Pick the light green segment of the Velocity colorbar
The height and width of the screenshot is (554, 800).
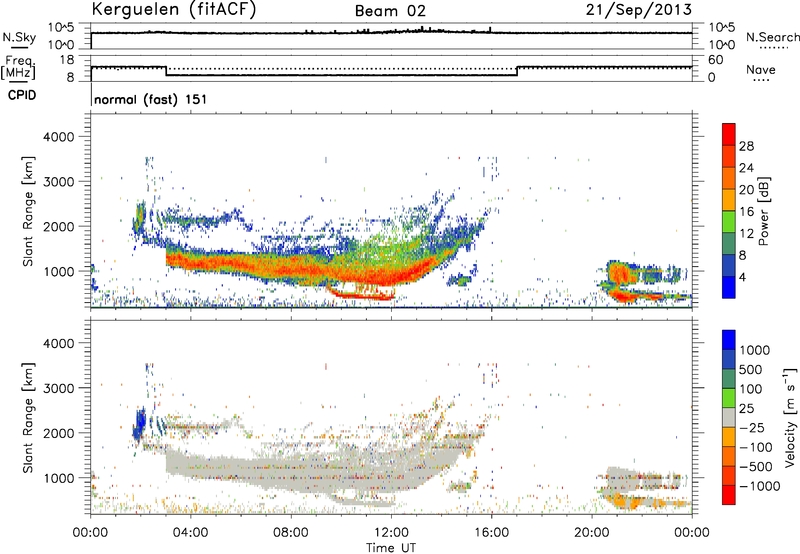pos(729,398)
